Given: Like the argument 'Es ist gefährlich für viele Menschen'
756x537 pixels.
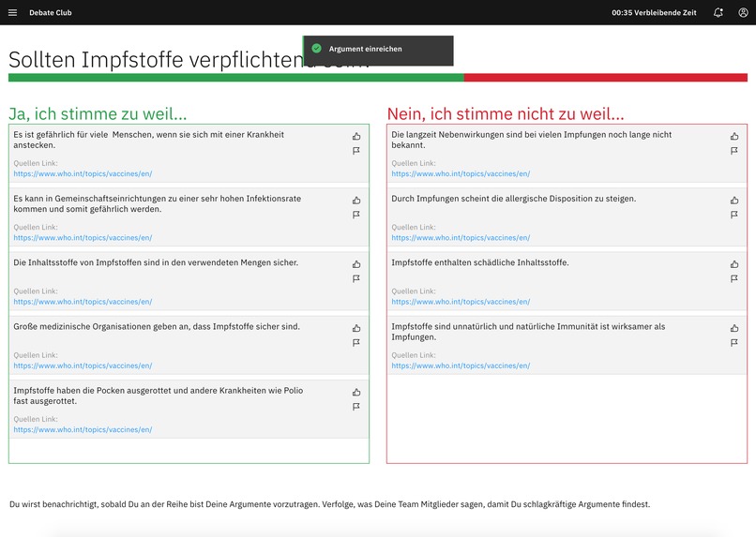Looking at the screenshot, I should tap(356, 136).
